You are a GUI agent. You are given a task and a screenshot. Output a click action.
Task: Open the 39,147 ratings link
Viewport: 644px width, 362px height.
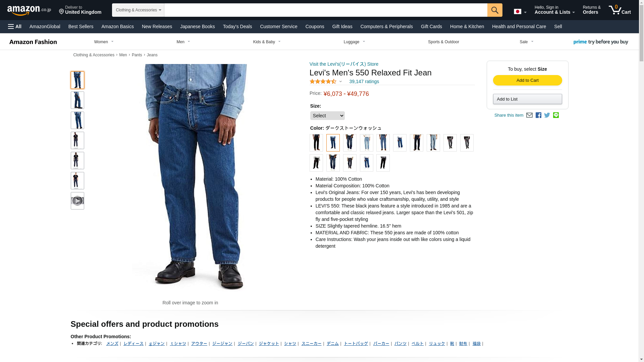(x=364, y=81)
